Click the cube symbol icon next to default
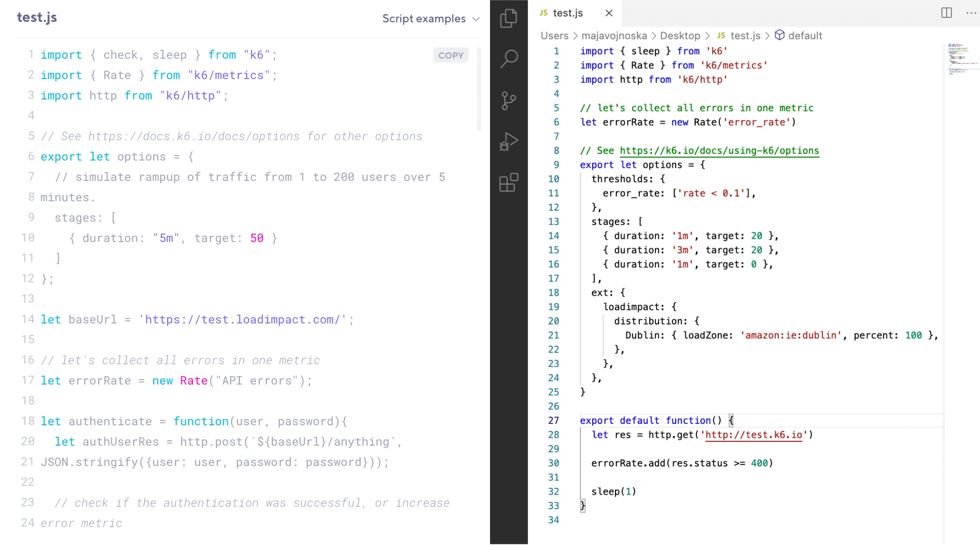 779,35
